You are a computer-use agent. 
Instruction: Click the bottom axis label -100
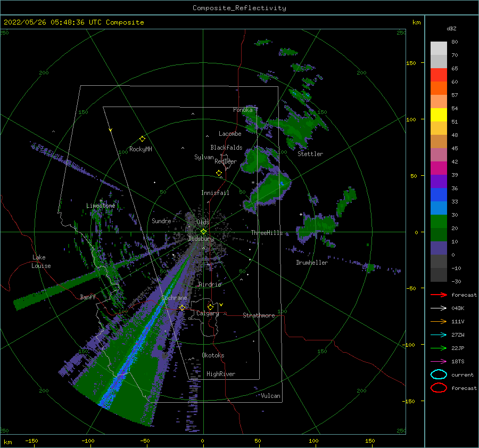[88, 441]
